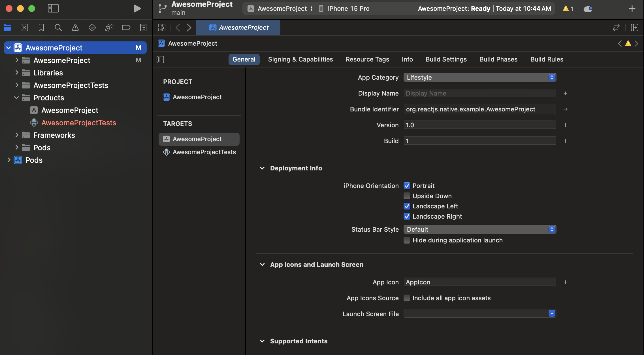Open the App Category Lifestyle dropdown
This screenshot has width=644, height=355.
[x=480, y=77]
